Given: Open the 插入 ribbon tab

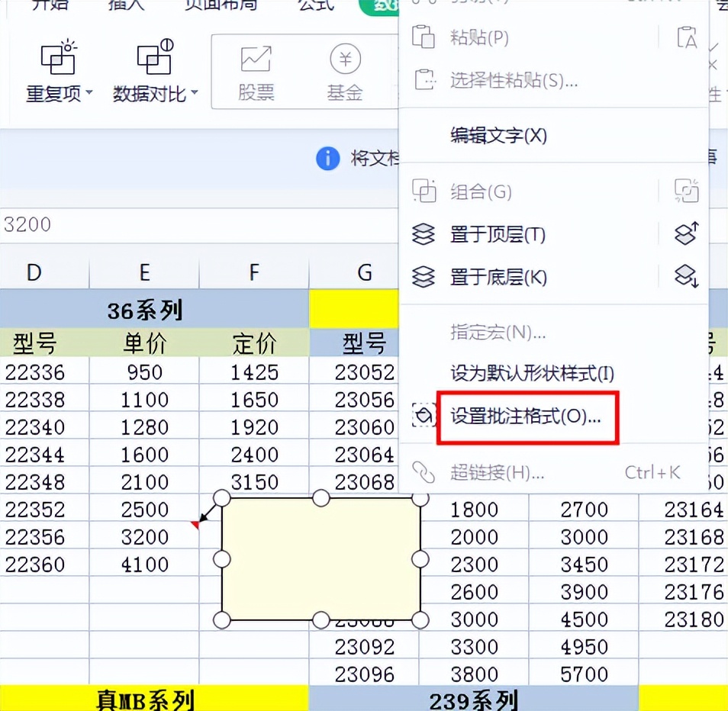Looking at the screenshot, I should [126, 5].
